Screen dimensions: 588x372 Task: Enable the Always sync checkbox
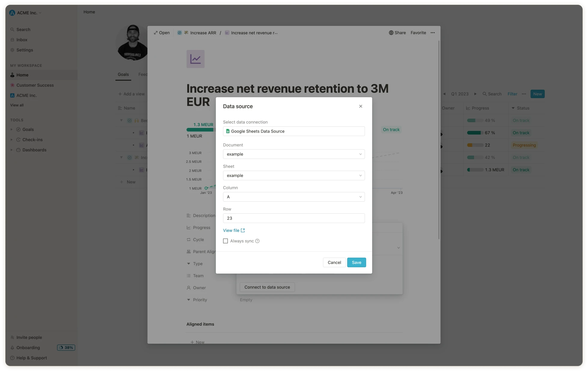point(225,241)
